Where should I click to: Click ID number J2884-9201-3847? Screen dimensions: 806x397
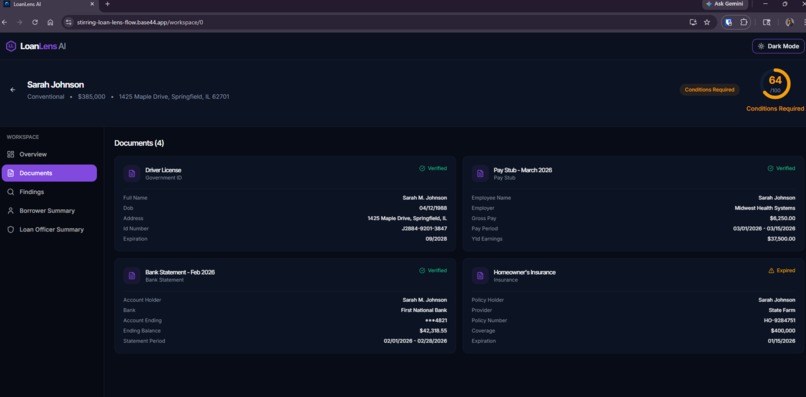(x=424, y=229)
